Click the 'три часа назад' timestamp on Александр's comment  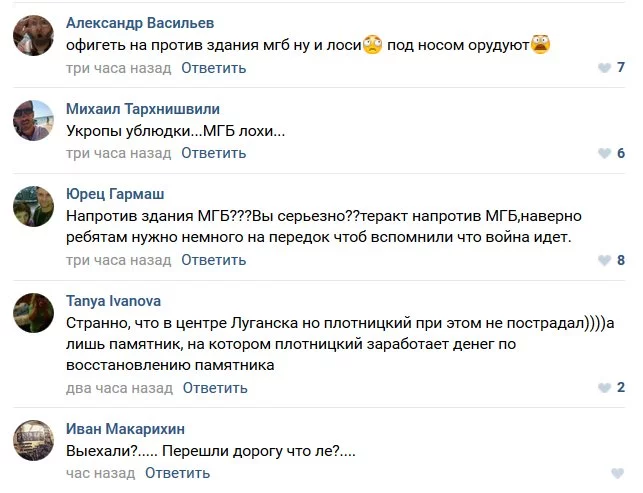pos(119,68)
